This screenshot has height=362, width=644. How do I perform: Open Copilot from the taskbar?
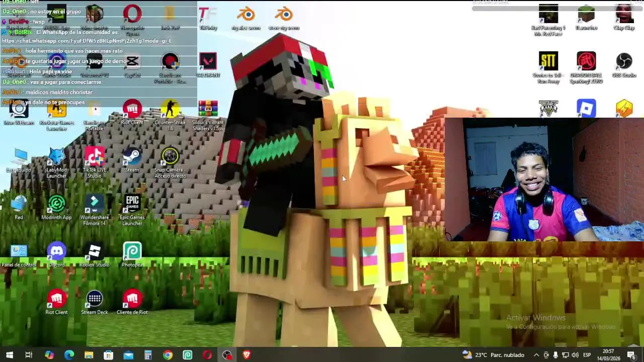pos(49,355)
